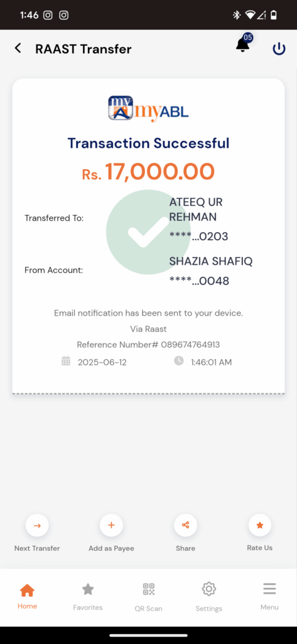Tap the Next Transfer label
Screen dimensions: 297x644
[x=37, y=548]
